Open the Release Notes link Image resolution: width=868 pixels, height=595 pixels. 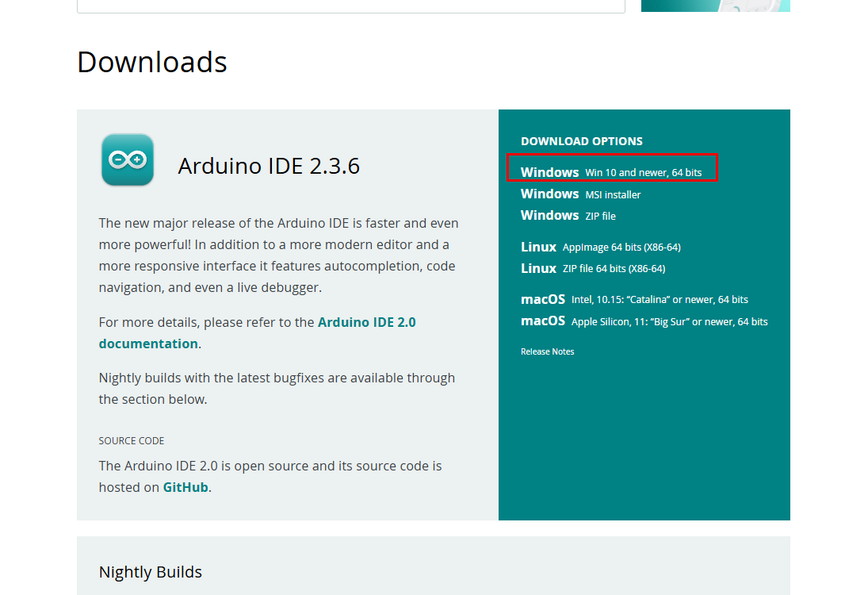click(x=548, y=351)
